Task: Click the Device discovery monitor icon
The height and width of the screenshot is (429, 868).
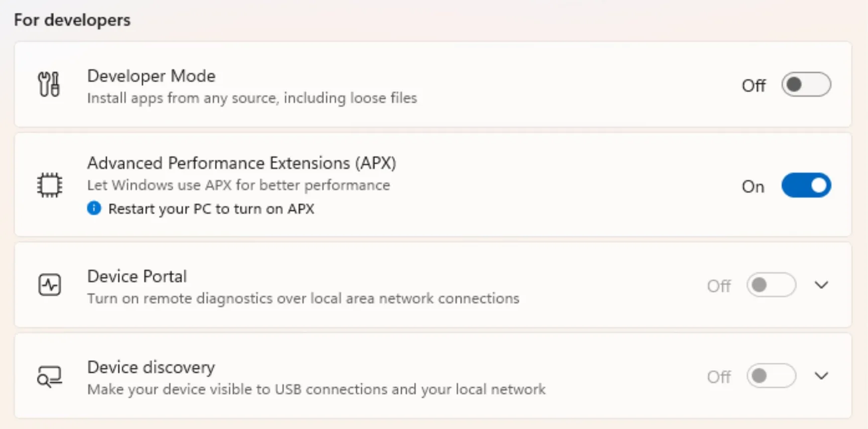Action: click(x=50, y=376)
